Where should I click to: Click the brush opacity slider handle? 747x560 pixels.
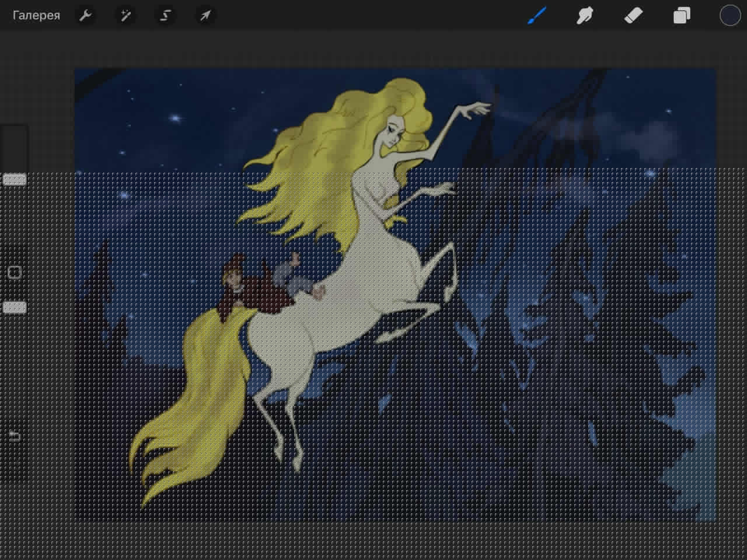(15, 307)
